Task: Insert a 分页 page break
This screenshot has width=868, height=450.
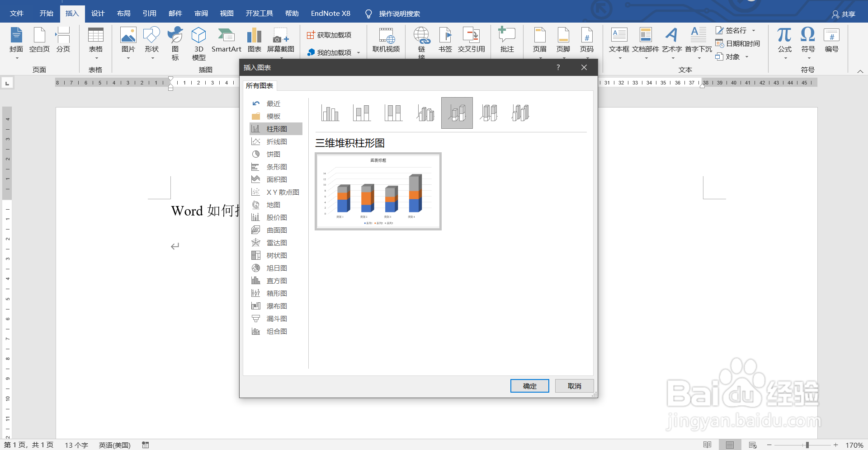Action: pyautogui.click(x=63, y=41)
